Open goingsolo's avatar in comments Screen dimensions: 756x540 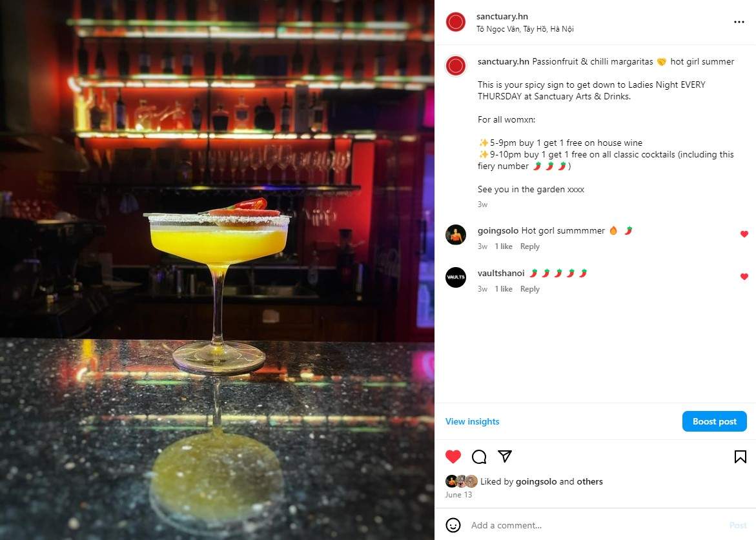456,235
